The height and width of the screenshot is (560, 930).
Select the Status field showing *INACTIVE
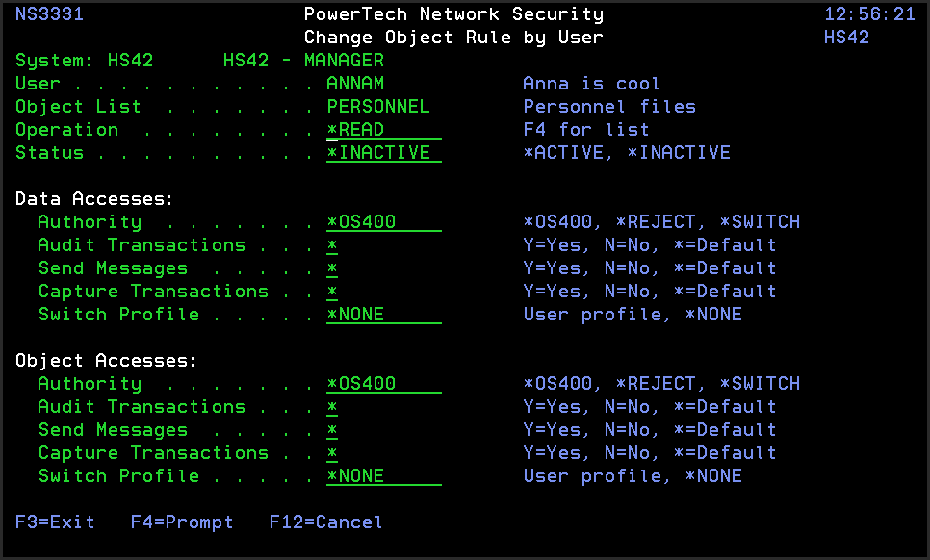tap(383, 153)
